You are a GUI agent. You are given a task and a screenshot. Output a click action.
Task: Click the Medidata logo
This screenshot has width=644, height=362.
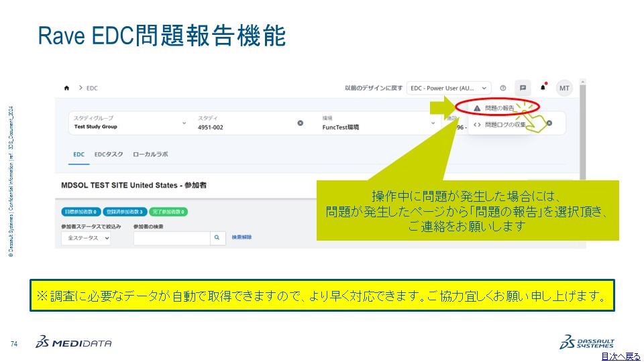click(74, 343)
